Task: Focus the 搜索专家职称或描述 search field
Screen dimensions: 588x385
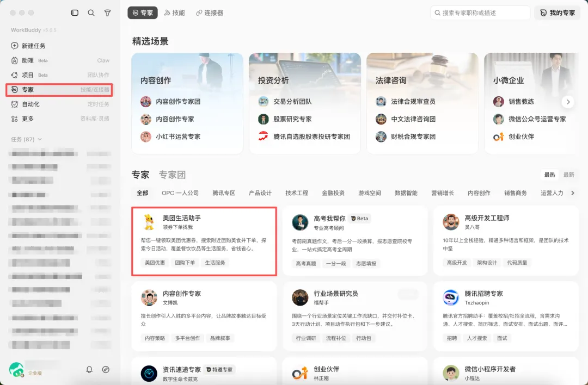Action: [480, 13]
